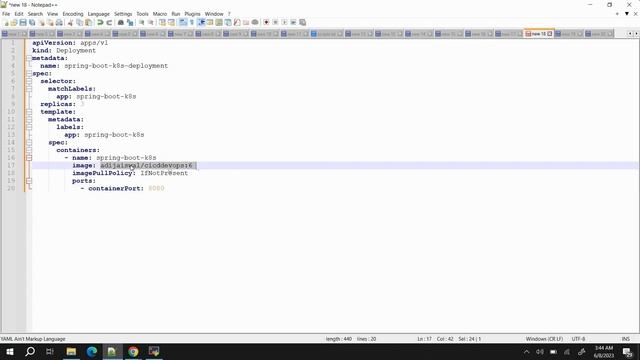
Task: Close current document using toolbar Close icon
Action: coord(42,22)
